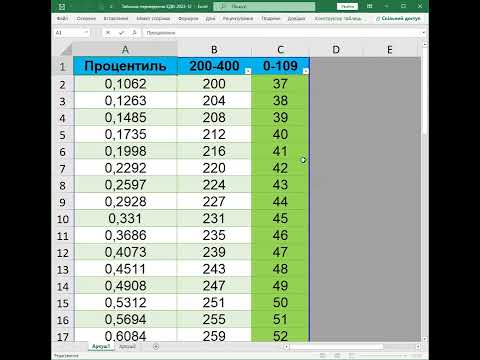The height and width of the screenshot is (360, 480).
Task: Click the vertical scrollbar up arrow
Action: 425,44
